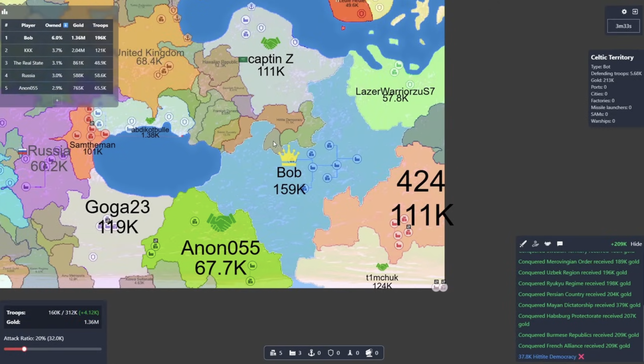Hide the events log panel
Viewport: 644px width, 364px height.
coord(636,244)
